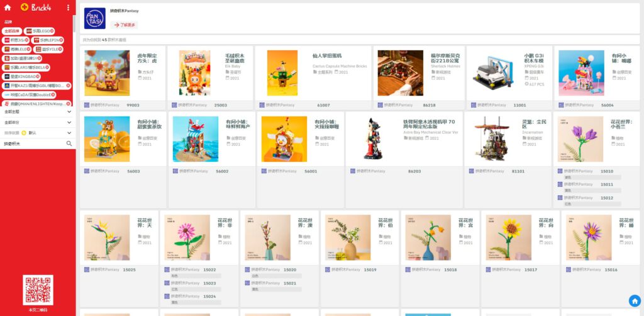The image size is (644, 316).
Task: Remove the YILE brand chip with its X
Action: pyautogui.click(x=60, y=49)
